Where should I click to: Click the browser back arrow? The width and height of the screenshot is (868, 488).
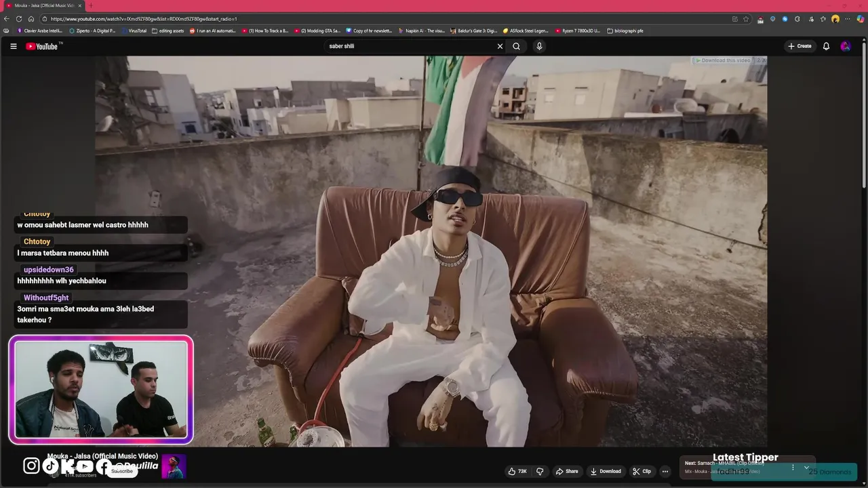(7, 19)
